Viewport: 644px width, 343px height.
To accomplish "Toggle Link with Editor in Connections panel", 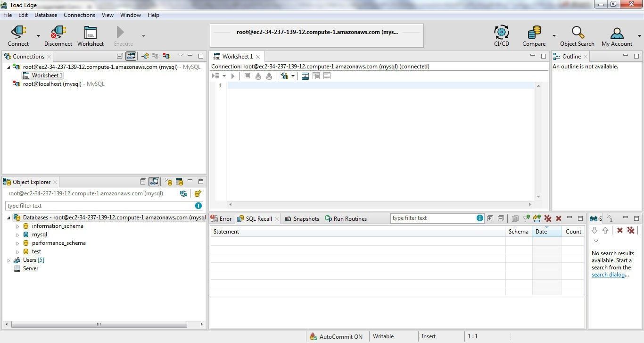I will [x=131, y=56].
